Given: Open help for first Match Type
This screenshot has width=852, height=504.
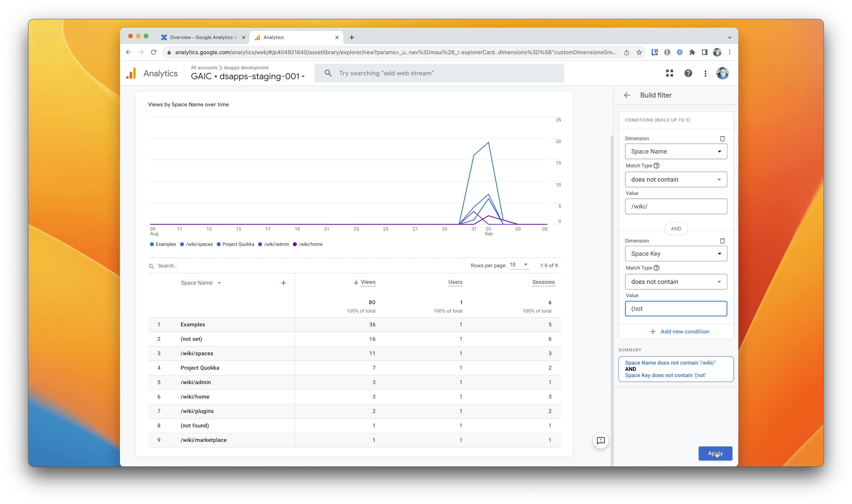Looking at the screenshot, I should [656, 166].
